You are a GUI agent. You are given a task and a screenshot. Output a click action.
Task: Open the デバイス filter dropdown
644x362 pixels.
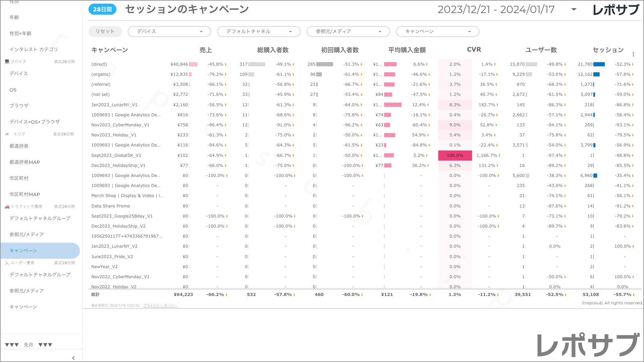(x=169, y=32)
